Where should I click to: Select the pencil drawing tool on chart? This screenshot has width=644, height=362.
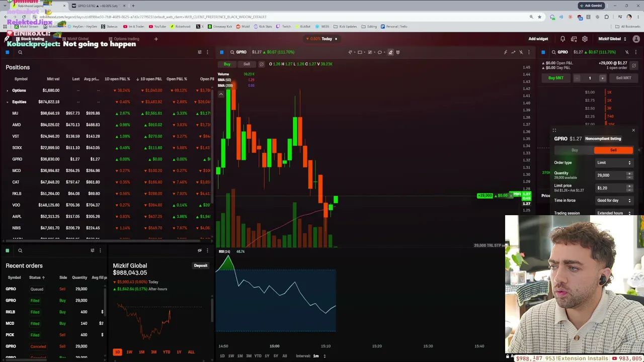390,52
